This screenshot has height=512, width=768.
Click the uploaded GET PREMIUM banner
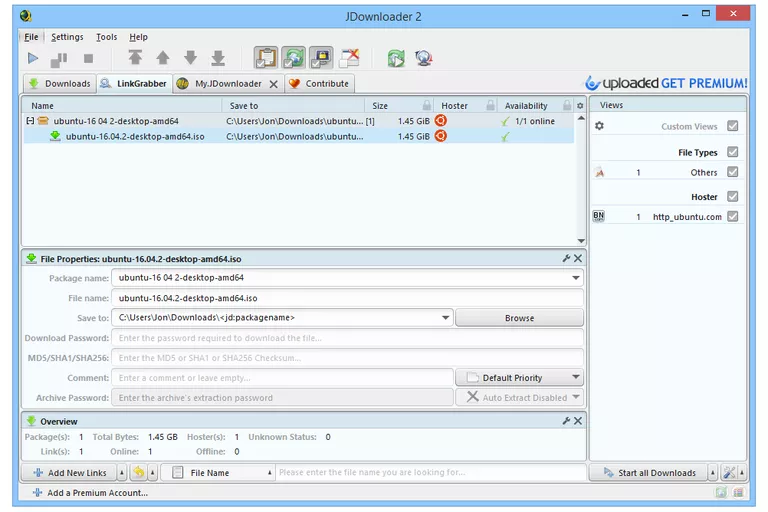click(x=666, y=83)
